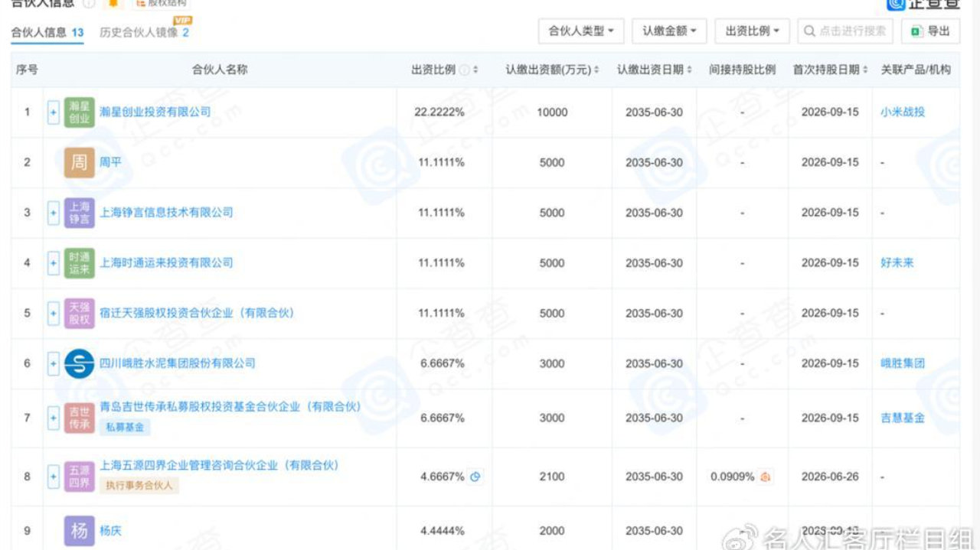The width and height of the screenshot is (980, 550).
Task: Open related product 峨胜集团 link
Action: (x=903, y=363)
